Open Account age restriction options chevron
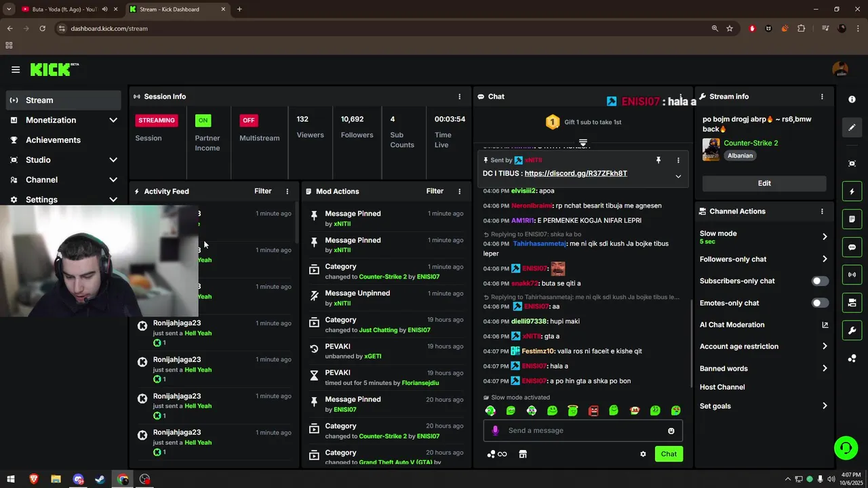The width and height of the screenshot is (868, 488). [x=825, y=346]
